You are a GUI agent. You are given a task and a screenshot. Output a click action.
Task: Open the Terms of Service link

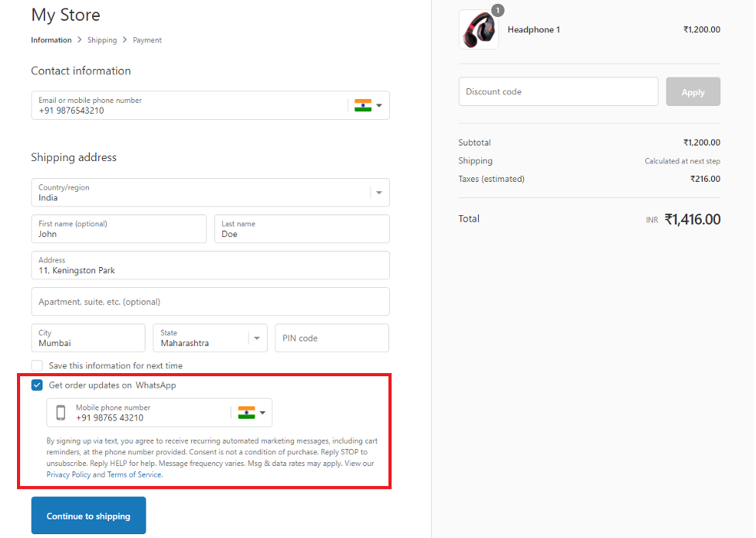click(x=134, y=475)
